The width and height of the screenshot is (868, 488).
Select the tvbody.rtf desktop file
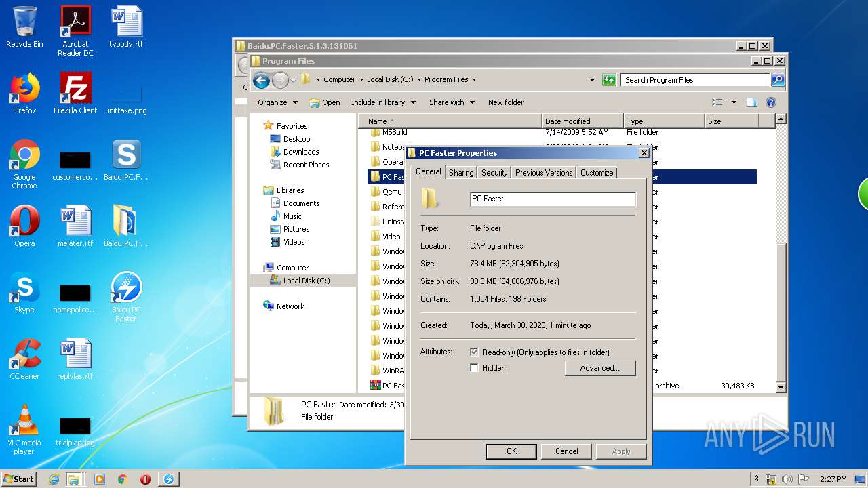click(126, 27)
